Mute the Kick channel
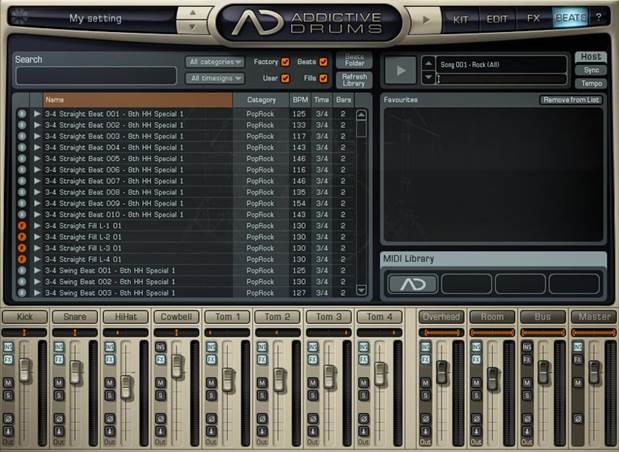Screen dimensions: 619x452 coord(8,383)
